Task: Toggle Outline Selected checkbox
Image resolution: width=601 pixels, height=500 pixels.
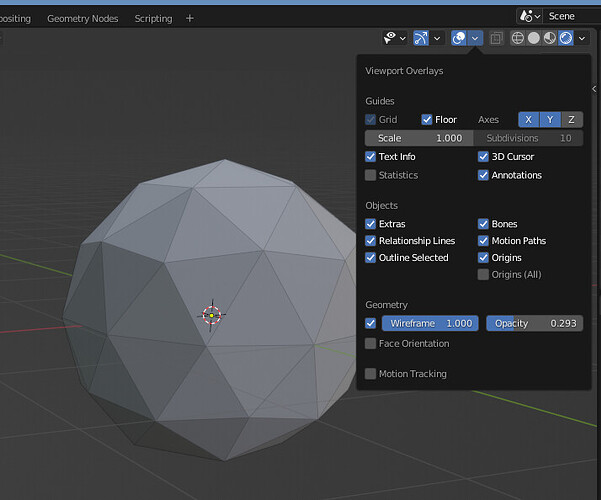Action: coord(370,258)
